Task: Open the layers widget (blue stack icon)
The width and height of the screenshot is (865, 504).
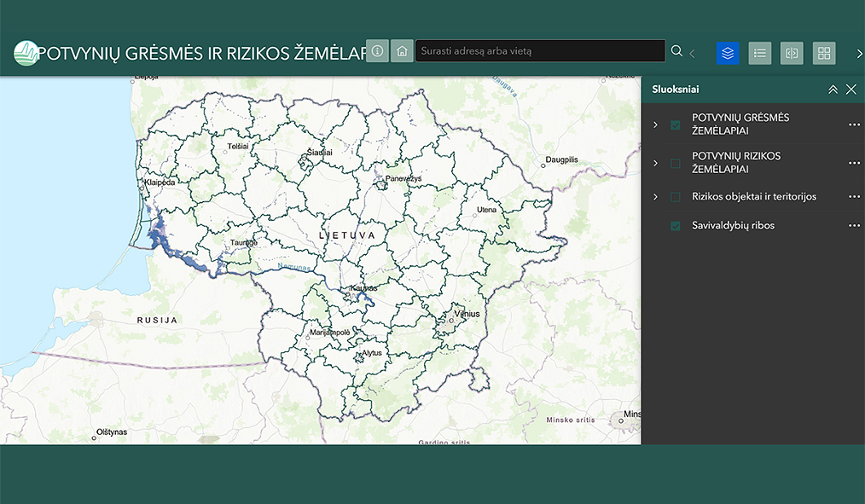Action: point(728,53)
